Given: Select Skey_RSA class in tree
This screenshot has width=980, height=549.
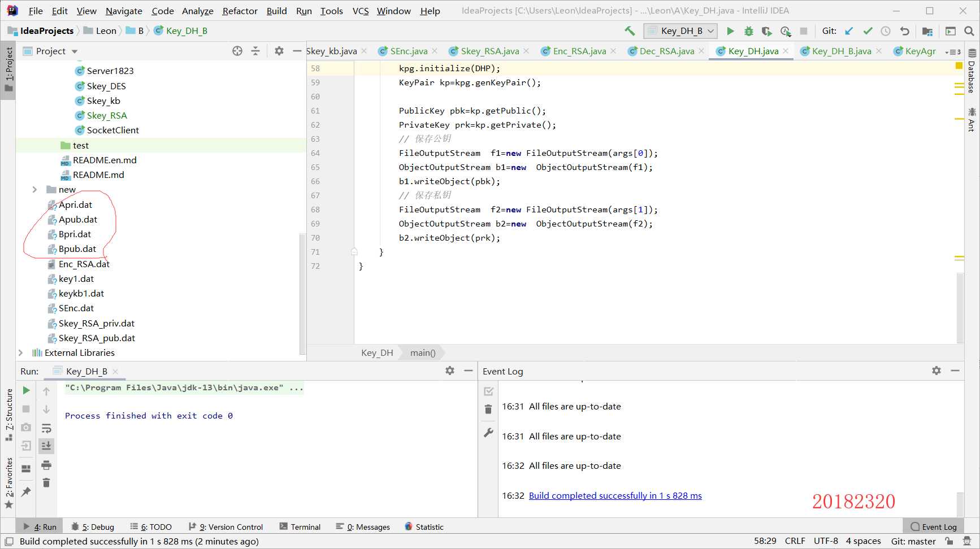Looking at the screenshot, I should tap(107, 115).
